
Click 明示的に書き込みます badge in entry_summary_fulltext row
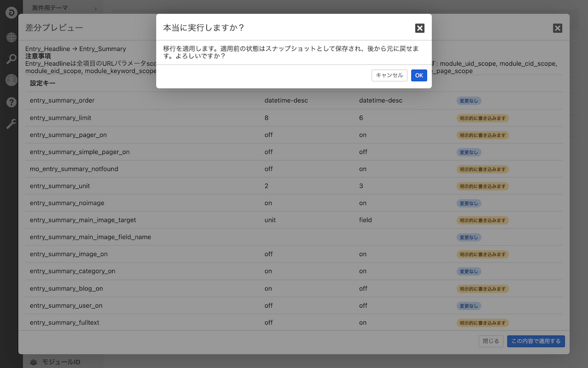pyautogui.click(x=483, y=322)
